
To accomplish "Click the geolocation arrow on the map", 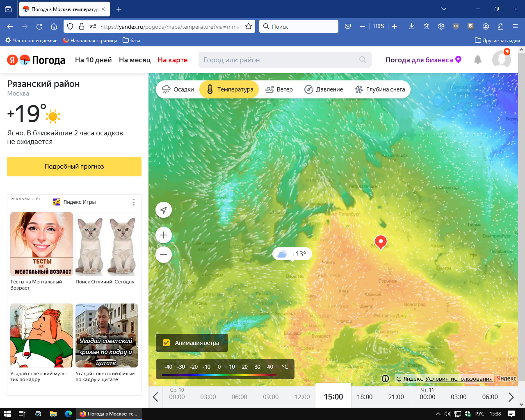I will pyautogui.click(x=163, y=210).
